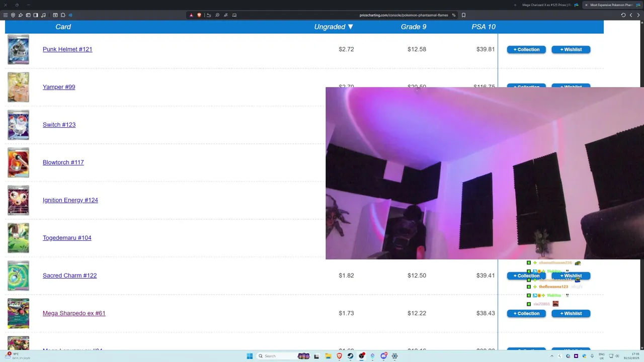Screen dimensions: 644x362
Task: Click the Ignition Energy card thumbnail
Action: pos(18,200)
